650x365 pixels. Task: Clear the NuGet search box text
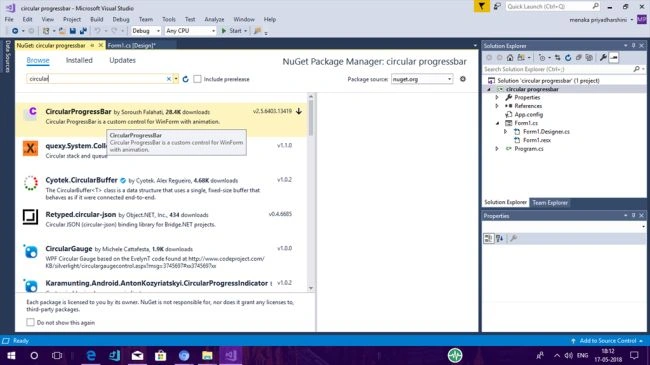[x=169, y=79]
